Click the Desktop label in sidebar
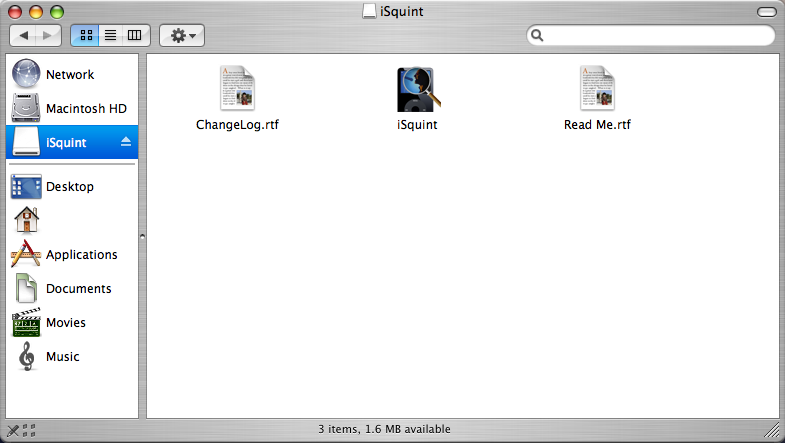This screenshot has width=785, height=443. pos(70,187)
